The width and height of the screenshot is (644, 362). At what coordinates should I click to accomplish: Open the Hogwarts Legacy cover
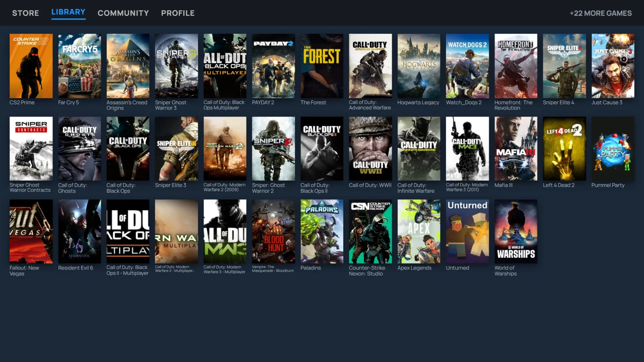419,66
